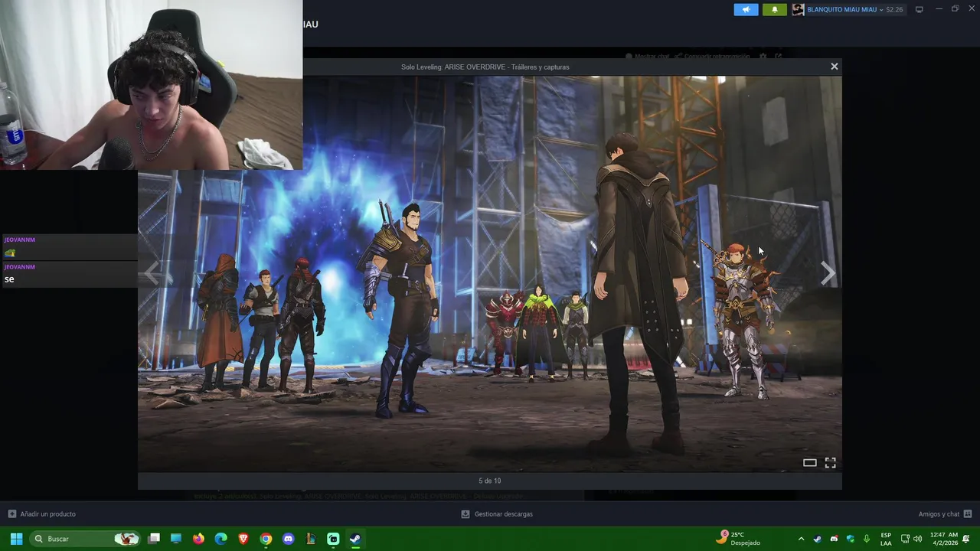
Task: Select the Steam taskbar icon
Action: coord(355,539)
